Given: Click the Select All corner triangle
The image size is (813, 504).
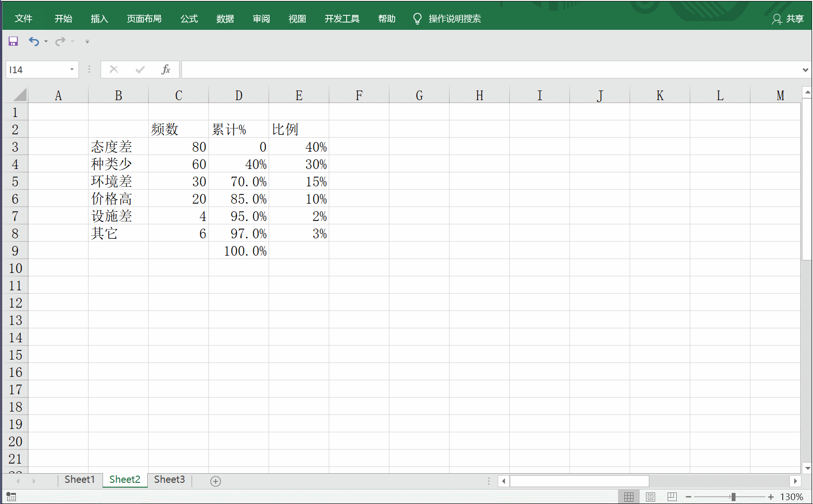Looking at the screenshot, I should [19, 95].
